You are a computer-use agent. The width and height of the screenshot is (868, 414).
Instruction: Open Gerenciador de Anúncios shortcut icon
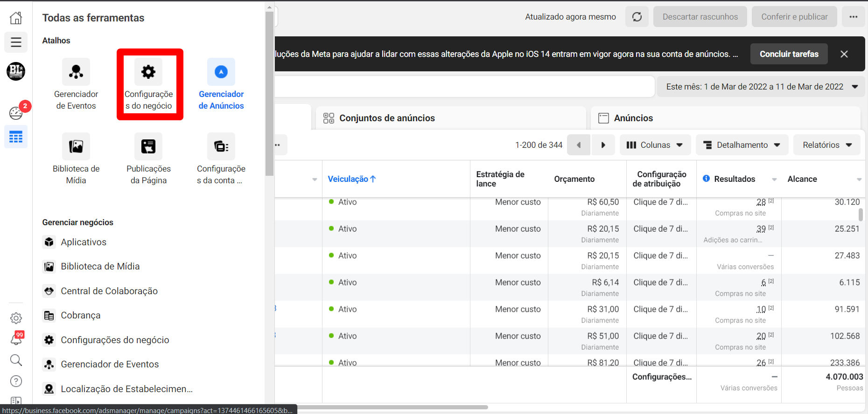coord(221,72)
